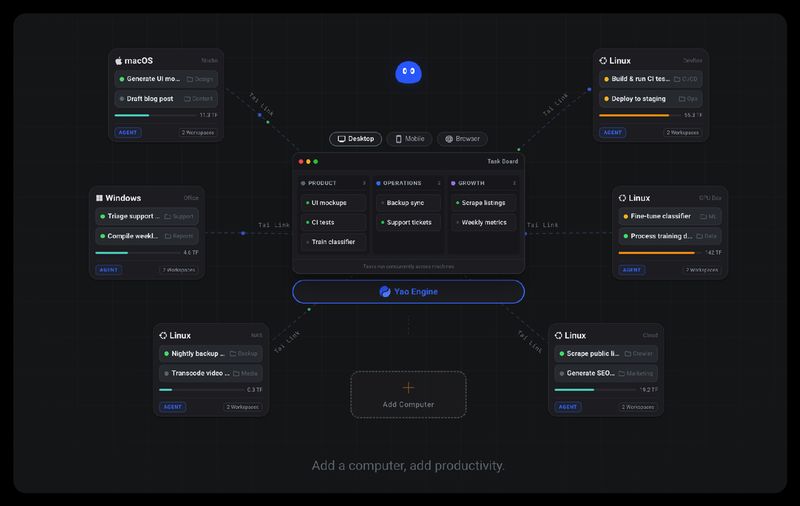
Task: Open Marketing folder tag beside Generate SEO
Action: coord(636,373)
